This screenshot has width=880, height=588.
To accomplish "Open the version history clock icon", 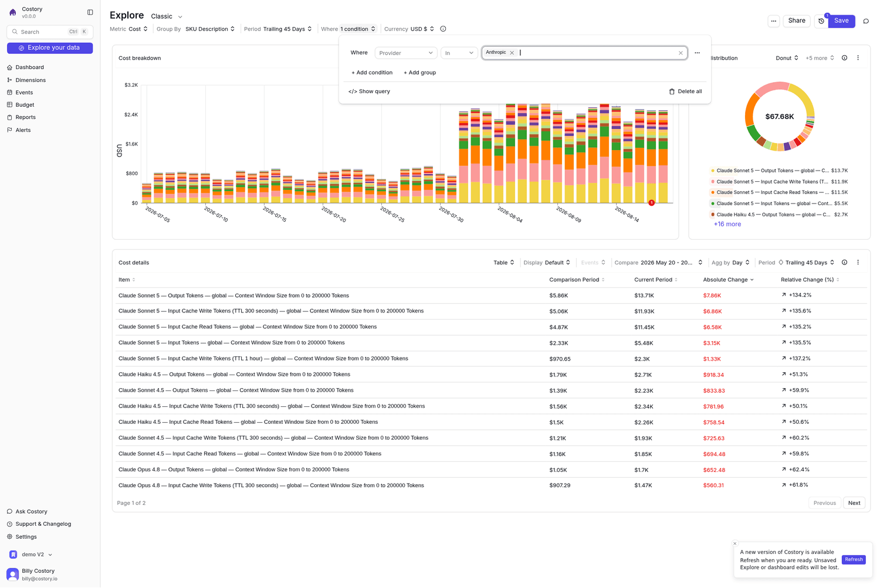I will point(821,21).
